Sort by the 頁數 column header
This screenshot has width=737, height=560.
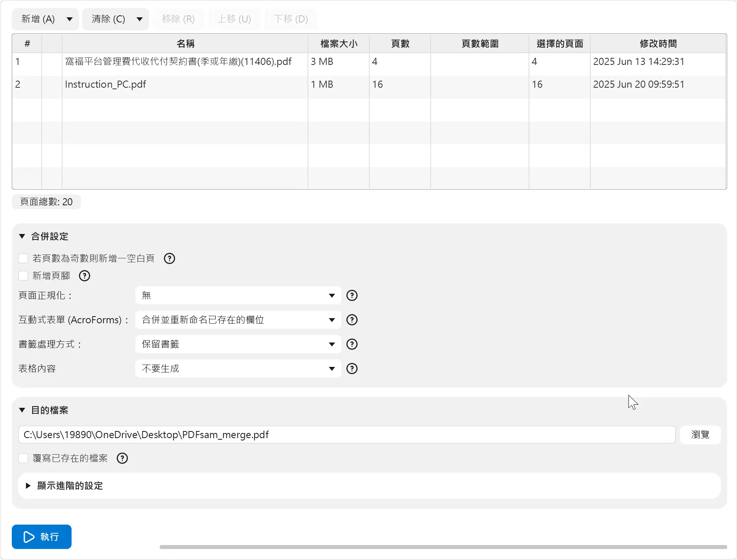pyautogui.click(x=400, y=44)
